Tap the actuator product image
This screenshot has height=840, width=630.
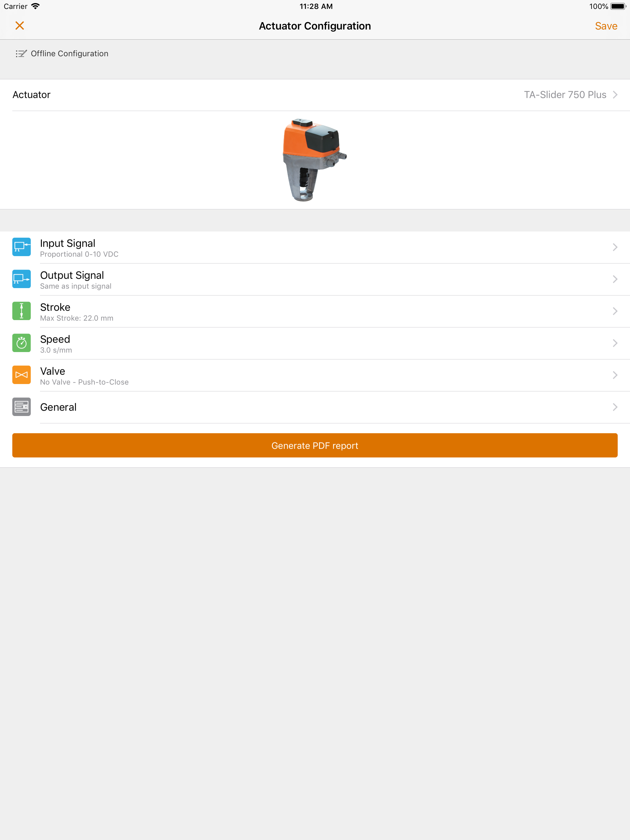[315, 160]
